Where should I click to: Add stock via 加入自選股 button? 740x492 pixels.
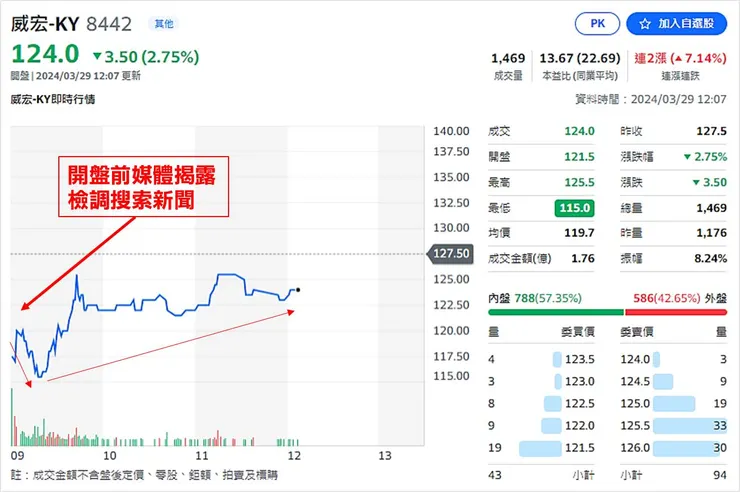pos(676,24)
